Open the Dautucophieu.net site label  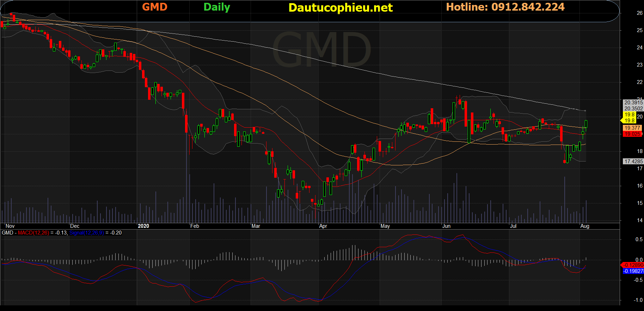coord(341,7)
